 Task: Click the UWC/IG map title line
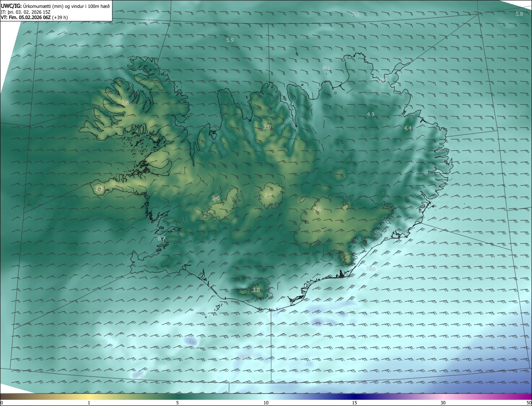coord(55,5)
